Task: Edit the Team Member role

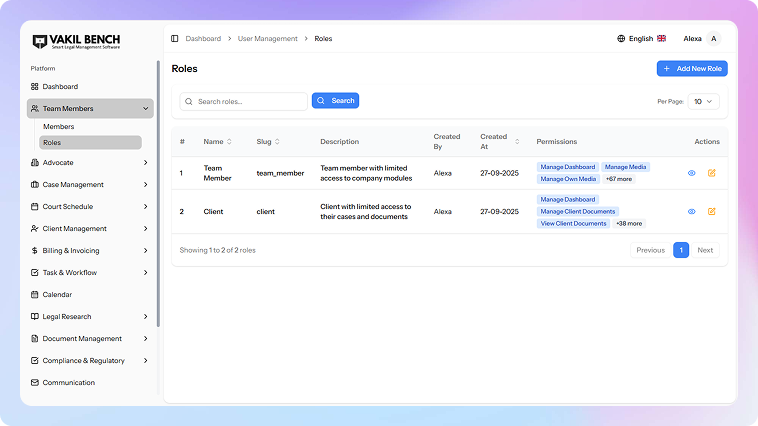Action: pos(711,173)
